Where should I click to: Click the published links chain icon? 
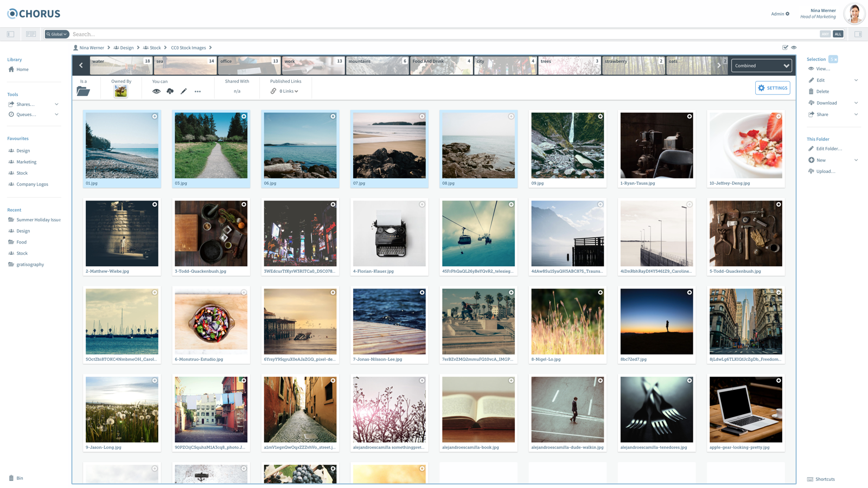(x=273, y=91)
